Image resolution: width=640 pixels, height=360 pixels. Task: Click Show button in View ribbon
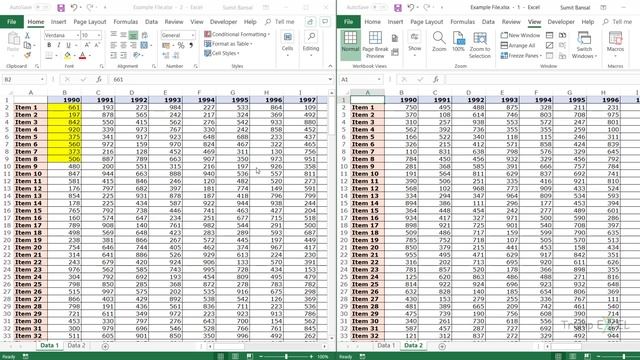coord(414,42)
